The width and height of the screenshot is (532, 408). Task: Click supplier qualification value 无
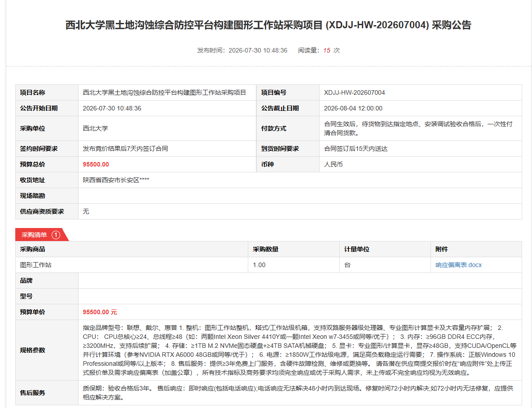click(x=86, y=212)
